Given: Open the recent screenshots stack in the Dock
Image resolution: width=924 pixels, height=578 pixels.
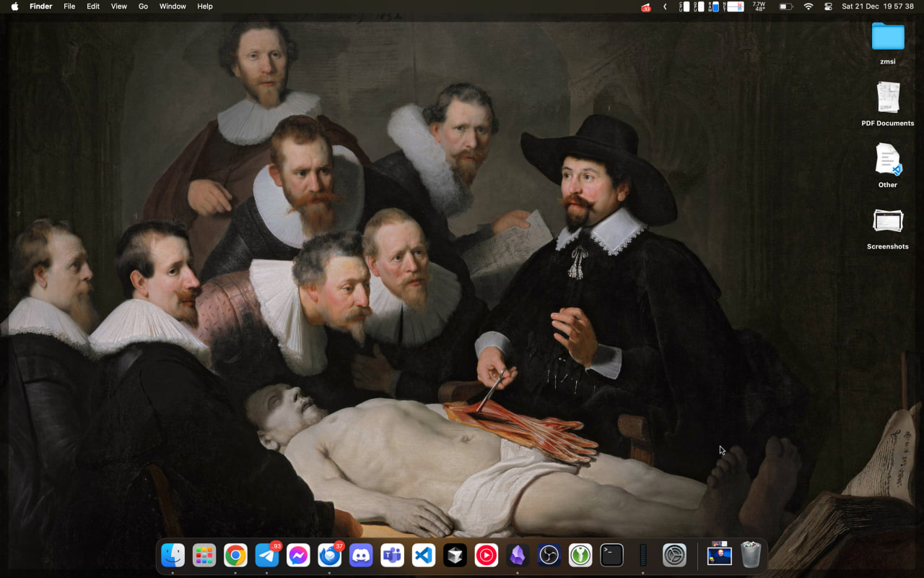Looking at the screenshot, I should (719, 554).
